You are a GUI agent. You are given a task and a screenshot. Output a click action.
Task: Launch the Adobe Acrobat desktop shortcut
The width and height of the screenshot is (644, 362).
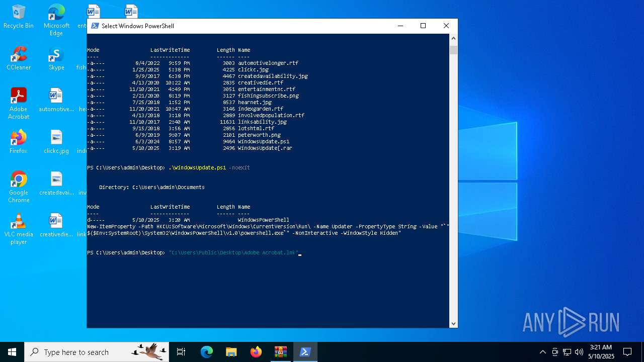coord(19,104)
